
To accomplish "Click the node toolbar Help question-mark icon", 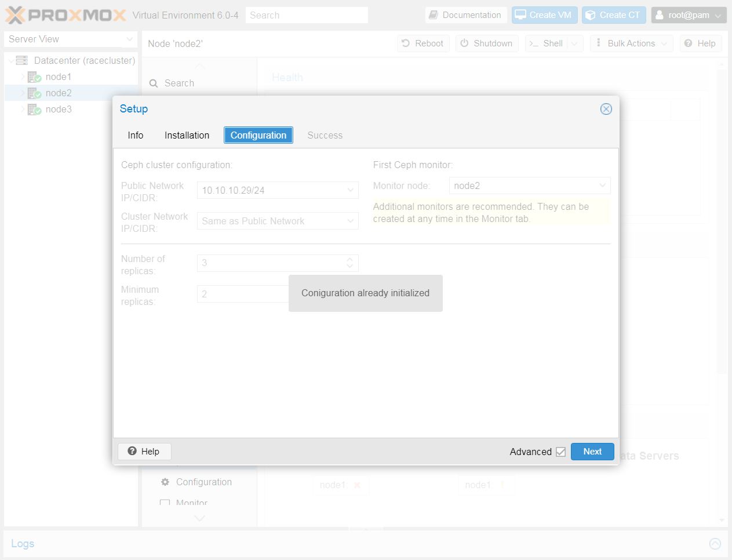I will pos(689,43).
